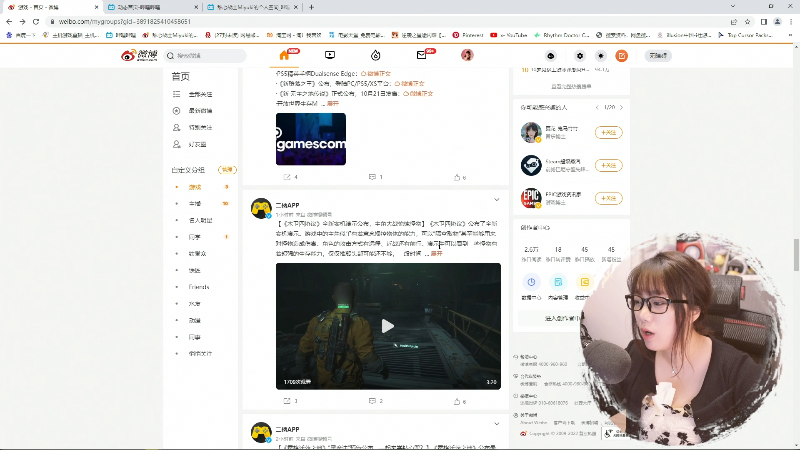Open the dark circular avatar of middle suggestion
This screenshot has width=800, height=450.
click(x=531, y=165)
